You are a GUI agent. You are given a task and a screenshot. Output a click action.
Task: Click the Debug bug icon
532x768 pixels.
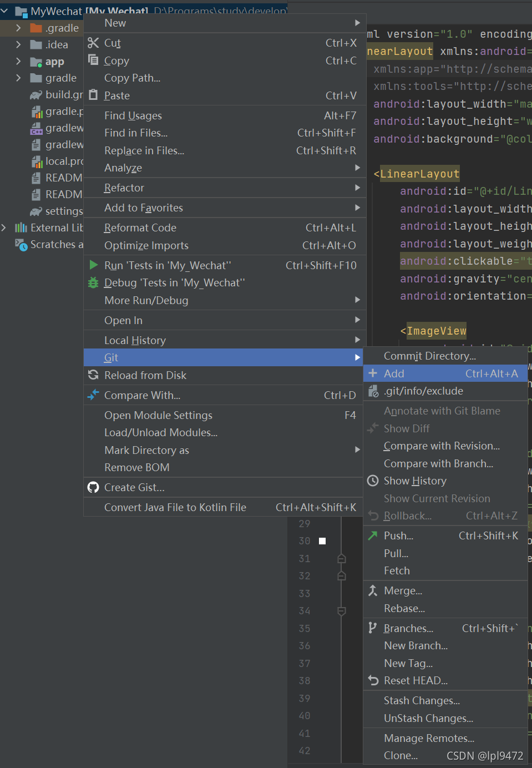point(93,282)
